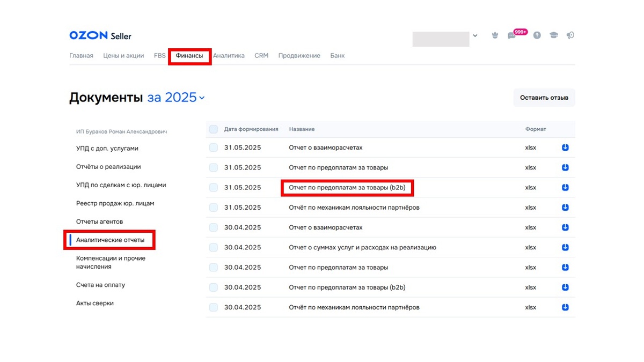
Task: Click 31.05.2025 Отчёт по механикам лояльности name
Action: [354, 208]
